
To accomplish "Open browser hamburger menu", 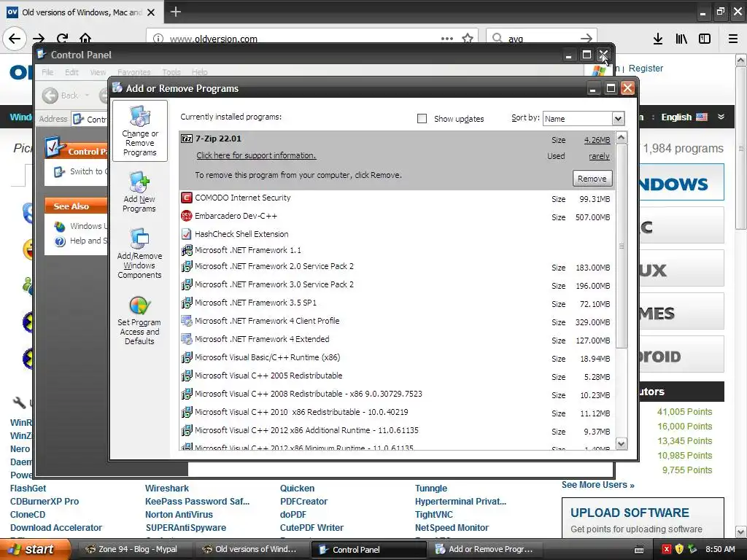I will (x=733, y=39).
